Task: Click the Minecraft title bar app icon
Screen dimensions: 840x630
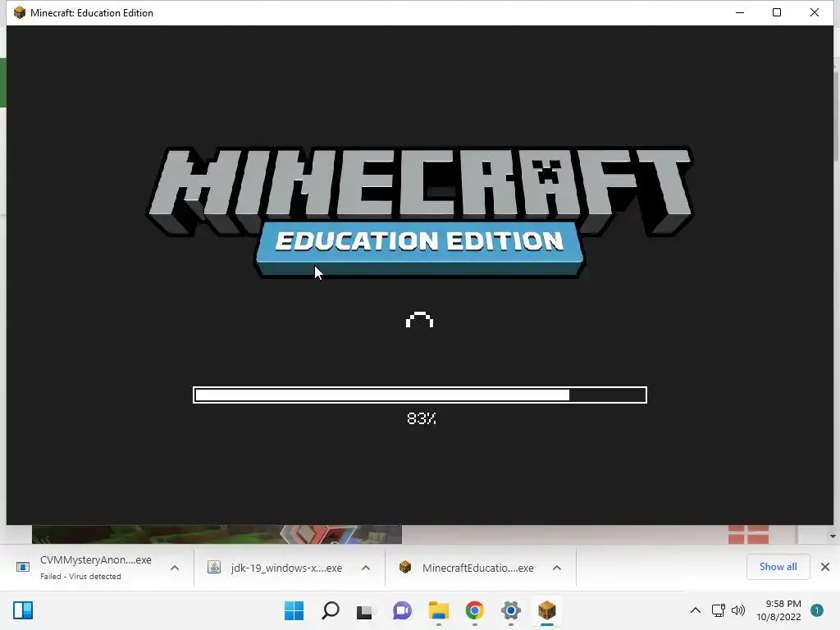Action: click(x=20, y=12)
